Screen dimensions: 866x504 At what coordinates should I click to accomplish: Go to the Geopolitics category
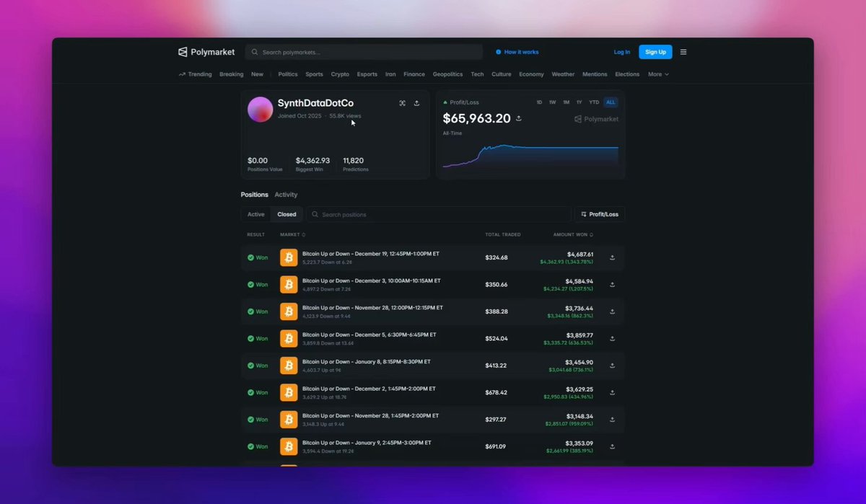447,74
